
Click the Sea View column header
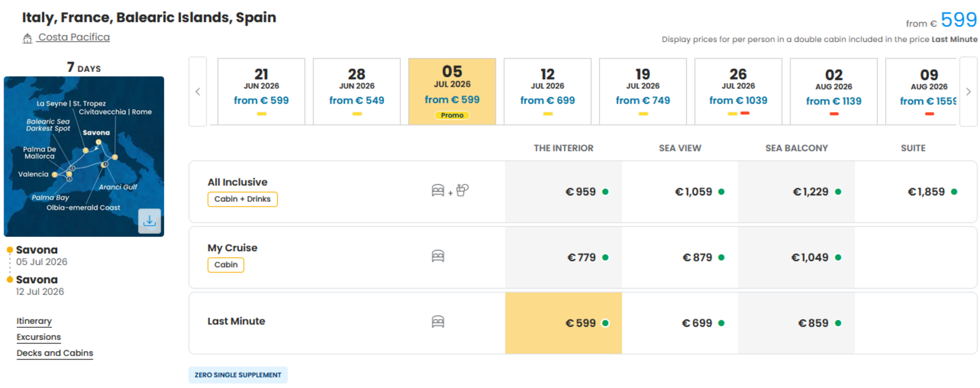(680, 148)
